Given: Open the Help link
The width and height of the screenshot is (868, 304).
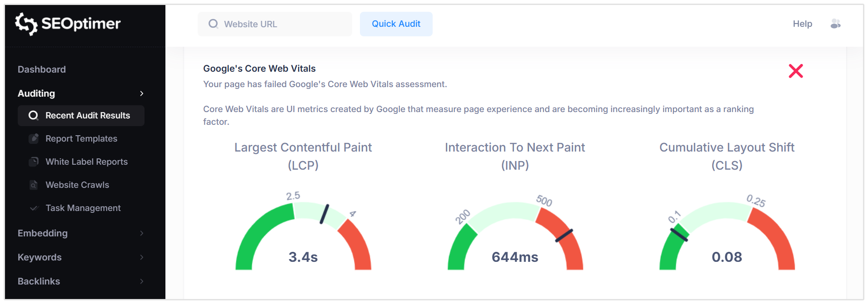Looking at the screenshot, I should [802, 24].
